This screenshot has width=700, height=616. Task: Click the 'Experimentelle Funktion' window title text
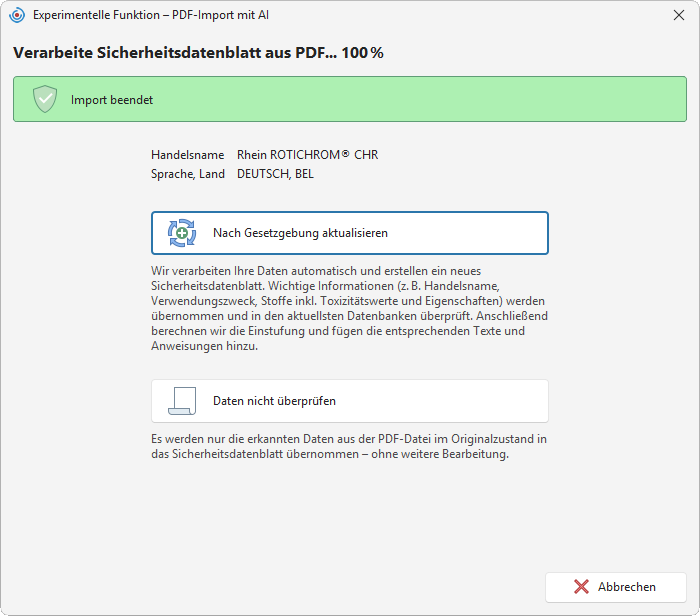(151, 15)
